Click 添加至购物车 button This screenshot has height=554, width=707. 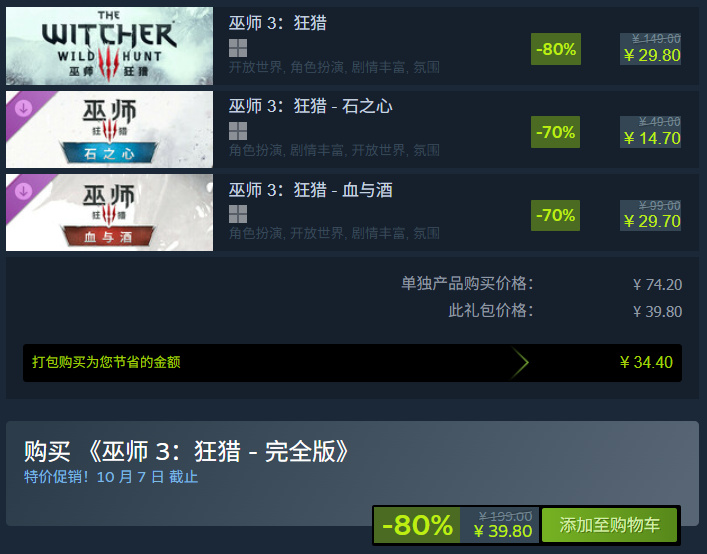pyautogui.click(x=610, y=525)
